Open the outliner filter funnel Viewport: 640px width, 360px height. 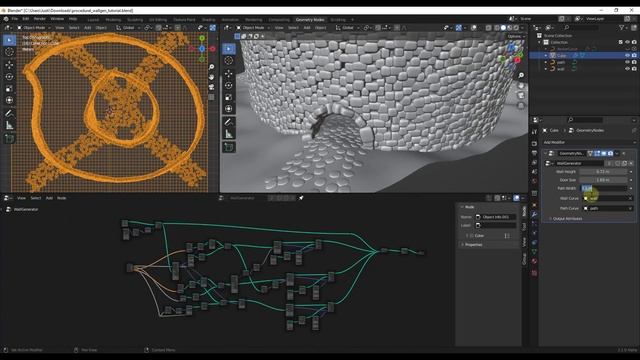point(621,27)
